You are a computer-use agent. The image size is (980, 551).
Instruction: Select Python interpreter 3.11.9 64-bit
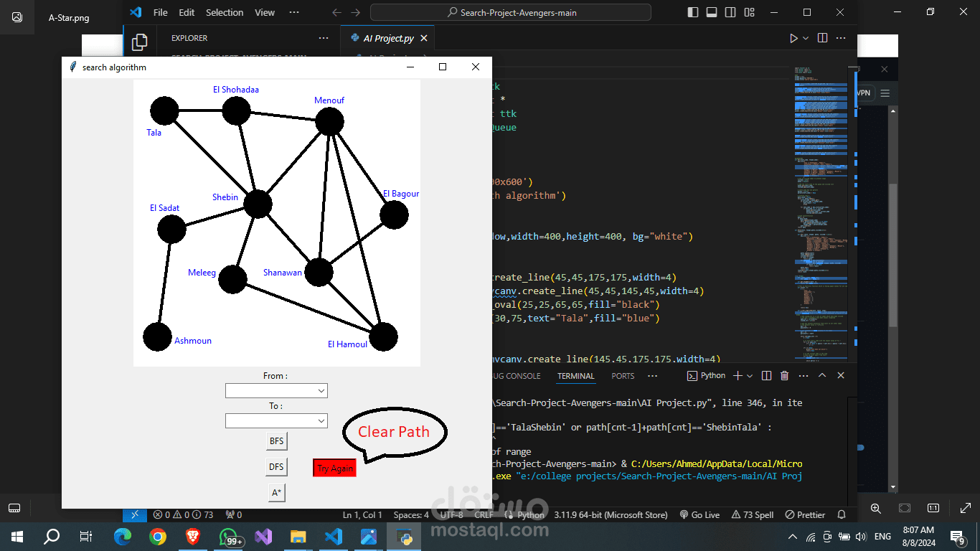[x=611, y=514]
